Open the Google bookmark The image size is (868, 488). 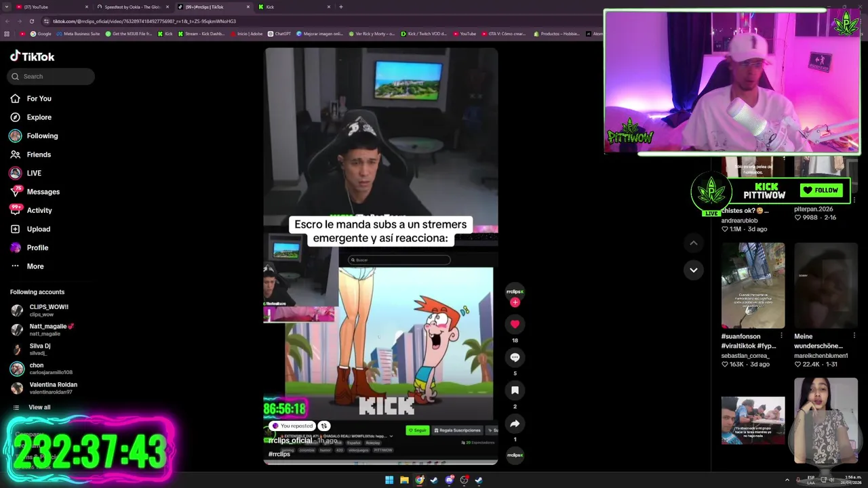click(x=41, y=33)
